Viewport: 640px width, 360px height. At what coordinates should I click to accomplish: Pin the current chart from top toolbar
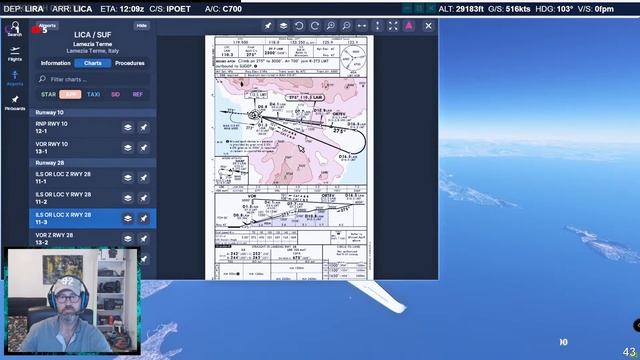[268, 26]
